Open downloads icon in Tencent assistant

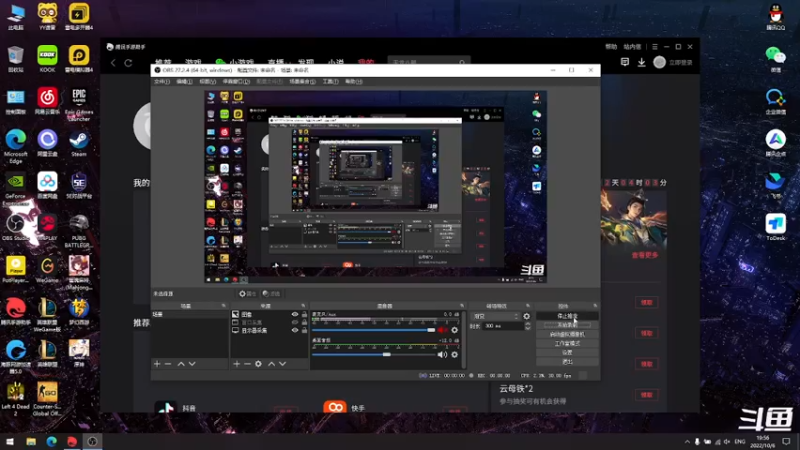pyautogui.click(x=641, y=62)
